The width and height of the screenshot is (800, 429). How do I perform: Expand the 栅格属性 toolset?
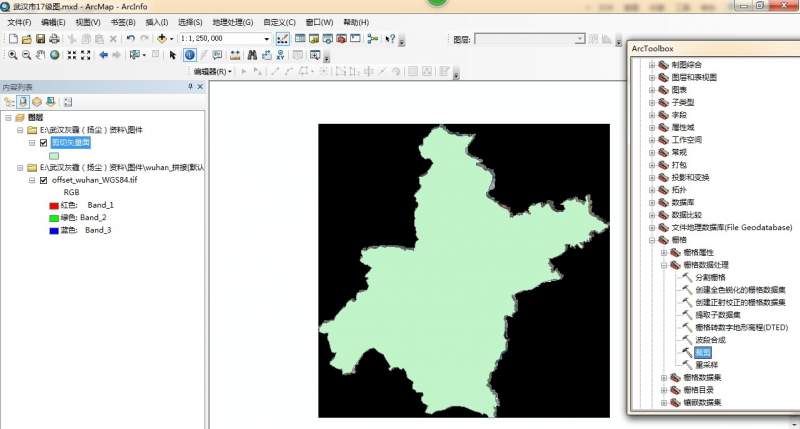[x=664, y=253]
